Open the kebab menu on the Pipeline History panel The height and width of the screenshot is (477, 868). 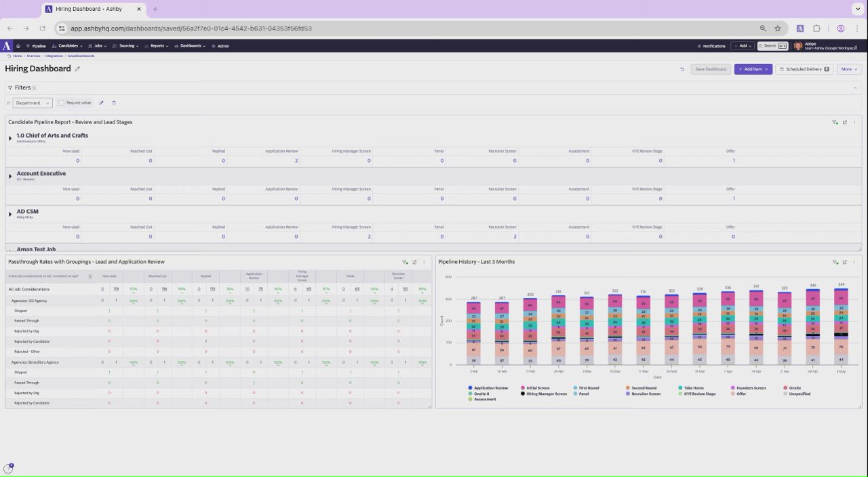pos(854,262)
